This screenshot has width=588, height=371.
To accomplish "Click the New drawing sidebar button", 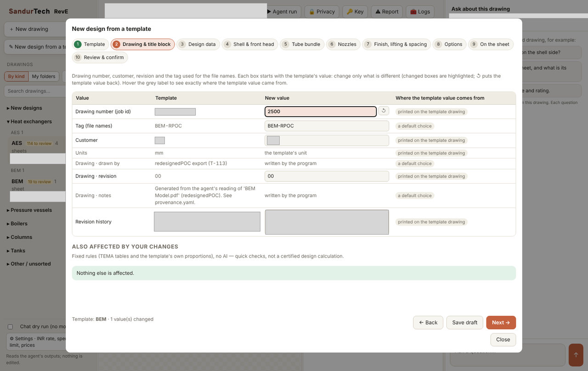I will [35, 29].
